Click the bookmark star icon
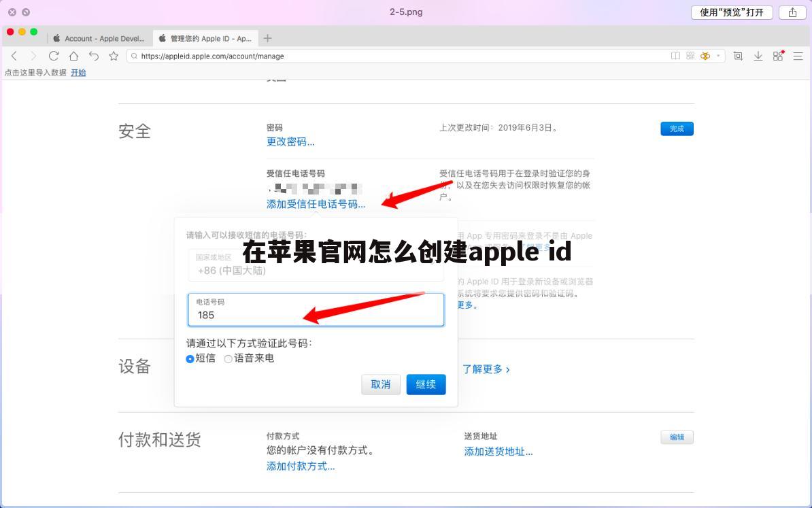 114,56
